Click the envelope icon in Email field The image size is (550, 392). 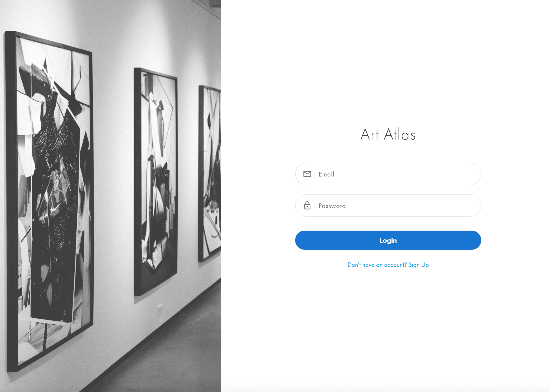(x=307, y=174)
